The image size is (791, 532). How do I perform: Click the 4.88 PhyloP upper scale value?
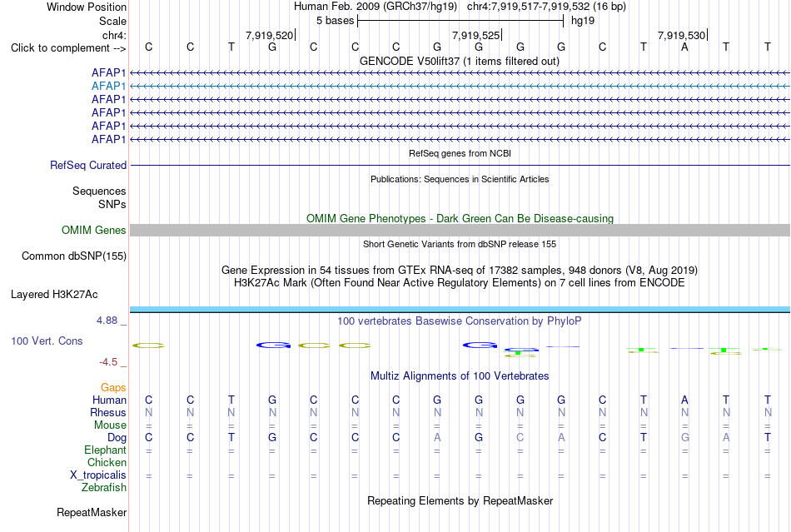tap(107, 321)
